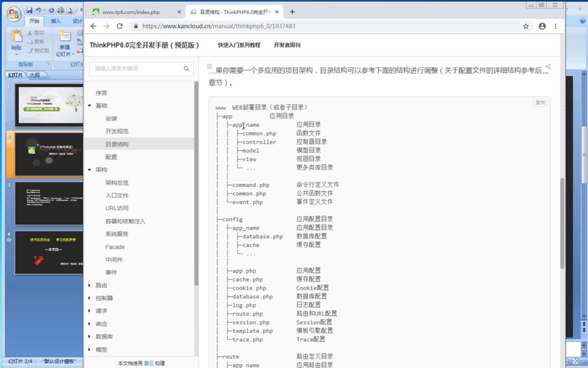Select slide 3 thumbnail in PowerPoint

49,203
